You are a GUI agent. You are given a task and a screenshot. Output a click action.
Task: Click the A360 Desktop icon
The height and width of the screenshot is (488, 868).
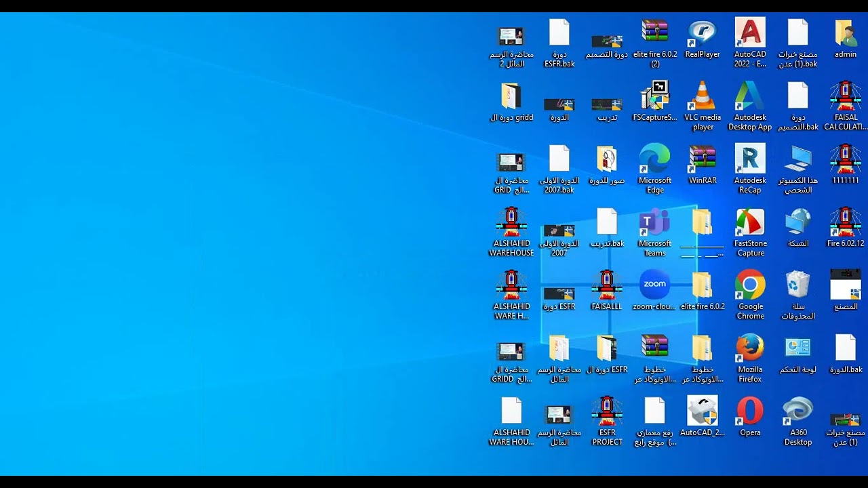[798, 422]
